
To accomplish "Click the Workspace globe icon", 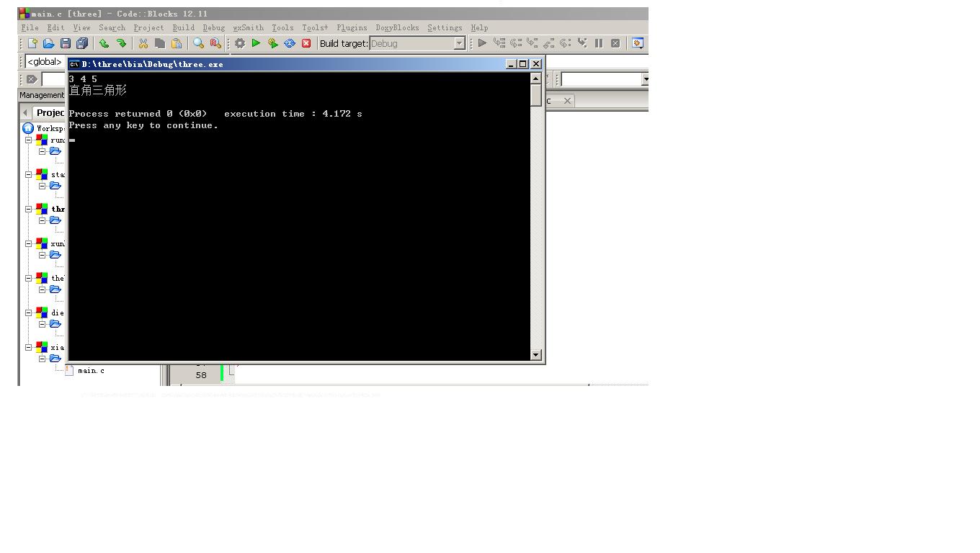I will (28, 128).
